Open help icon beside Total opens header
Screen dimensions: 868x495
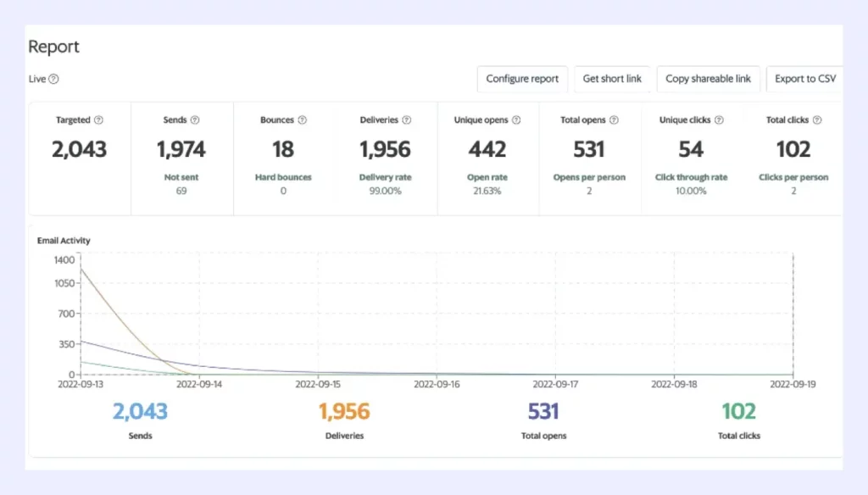click(x=614, y=120)
